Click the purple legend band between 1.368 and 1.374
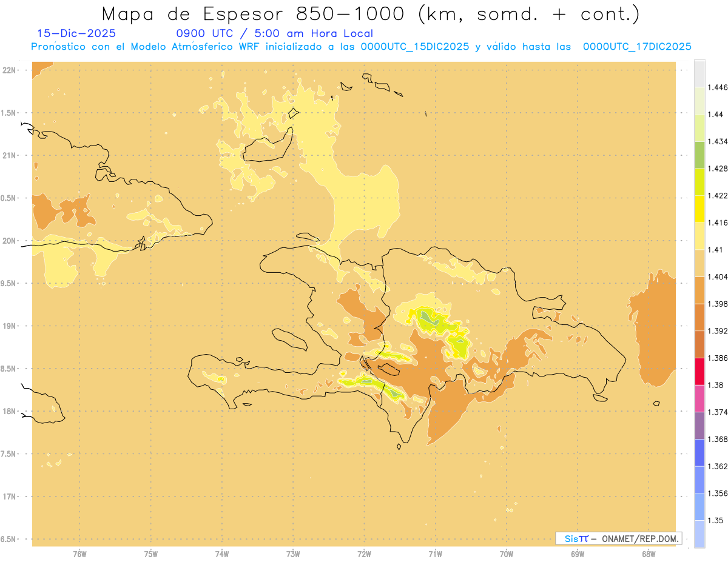The width and height of the screenshot is (728, 562). 699,425
